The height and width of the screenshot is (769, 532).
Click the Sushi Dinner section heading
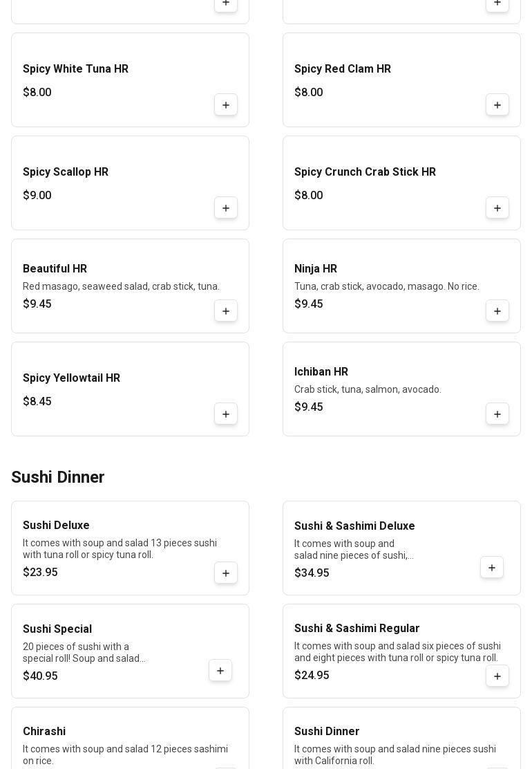[58, 476]
